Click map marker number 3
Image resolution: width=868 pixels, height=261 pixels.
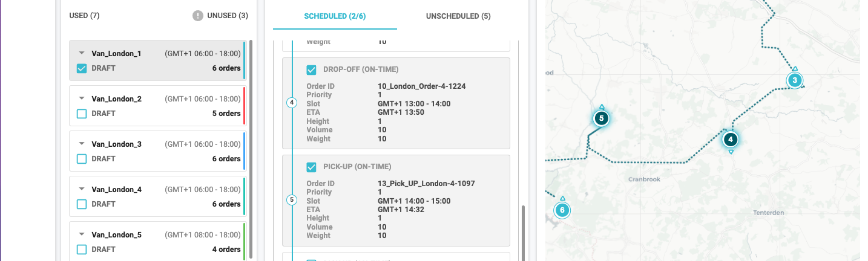click(x=794, y=80)
